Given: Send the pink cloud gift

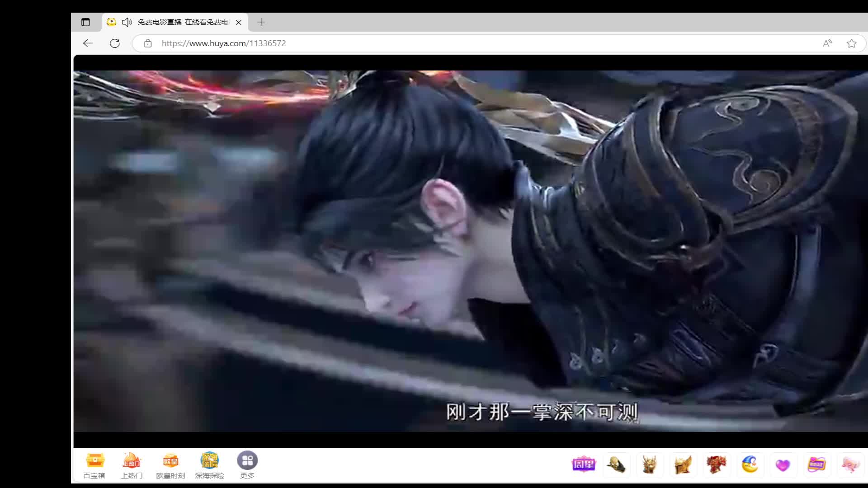Looking at the screenshot, I should pyautogui.click(x=850, y=465).
